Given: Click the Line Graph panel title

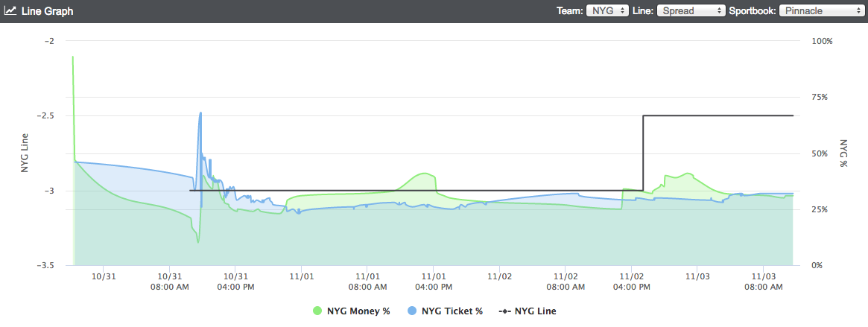Looking at the screenshot, I should 47,10.
